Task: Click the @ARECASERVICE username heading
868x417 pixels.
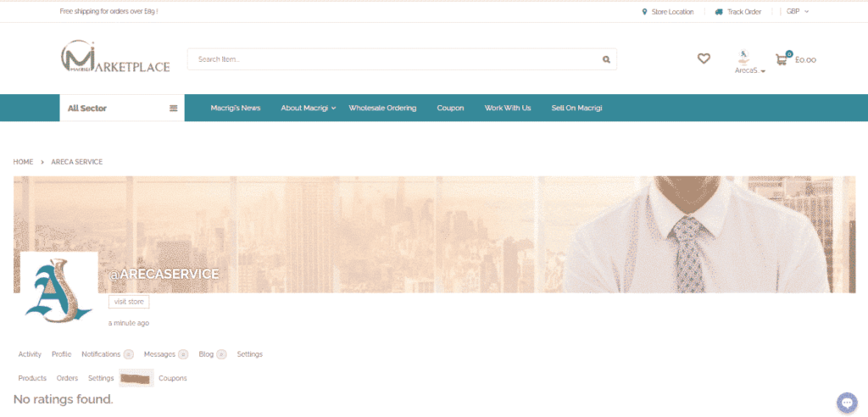Action: (164, 274)
